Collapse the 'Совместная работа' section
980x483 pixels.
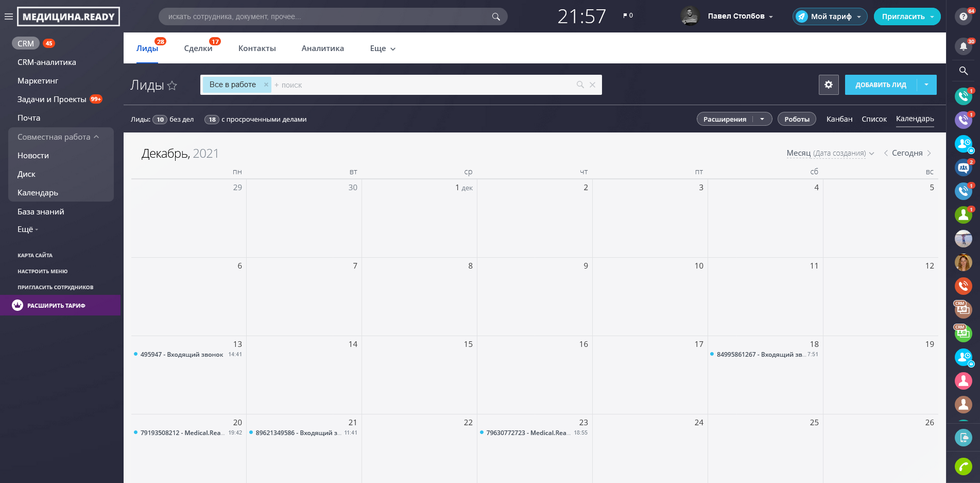click(96, 137)
